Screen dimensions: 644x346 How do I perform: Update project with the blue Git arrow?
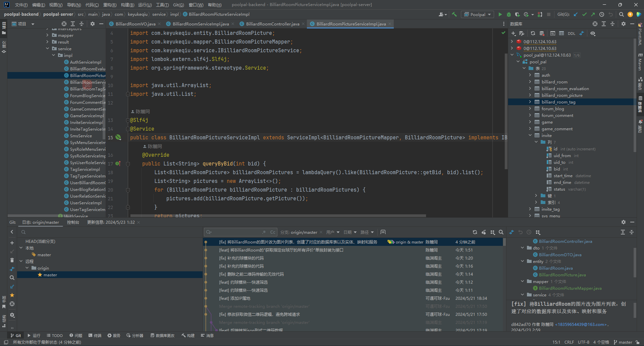[x=576, y=15]
